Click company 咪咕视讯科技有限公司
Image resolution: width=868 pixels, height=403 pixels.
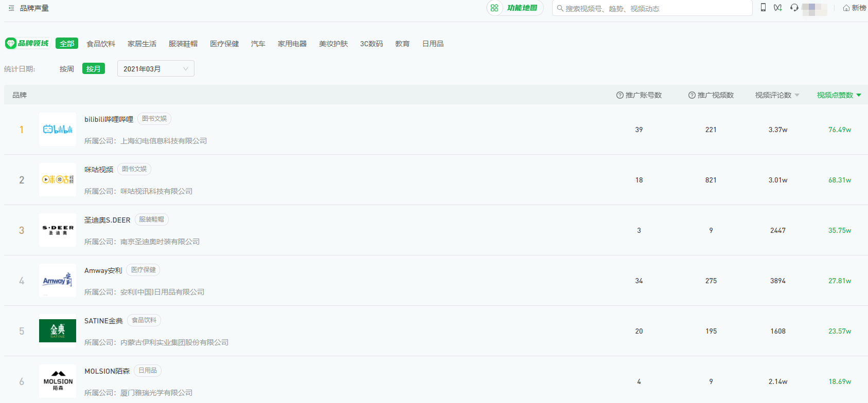coord(156,191)
